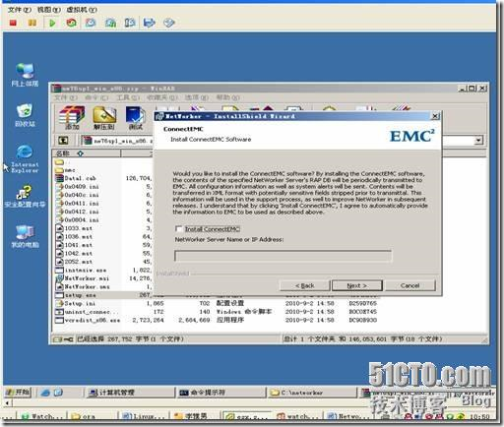Click the up-one-level folder button in WinRAR
The width and height of the screenshot is (504, 427).
coord(63,141)
